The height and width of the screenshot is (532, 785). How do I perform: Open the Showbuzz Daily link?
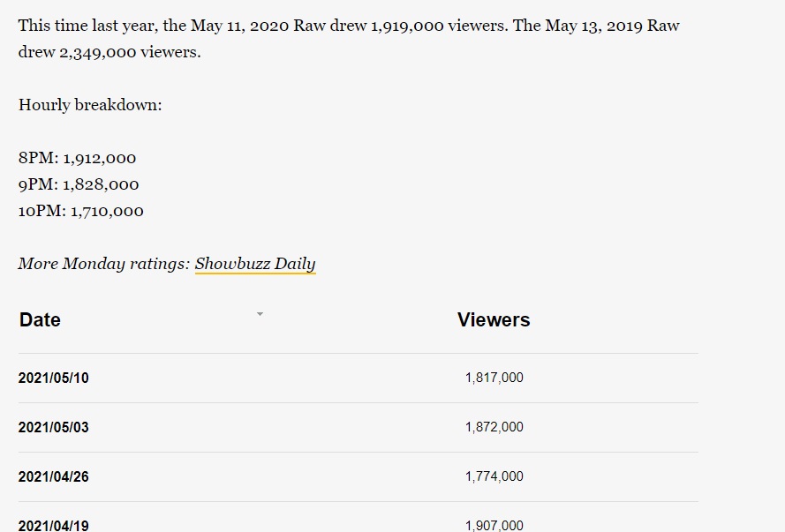pos(254,264)
